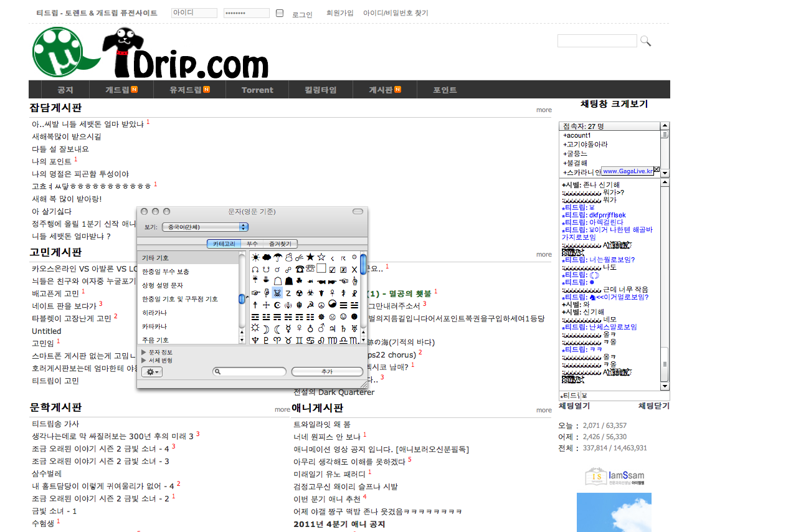Click the character palette search field
Viewport: 811px width, 532px height.
click(250, 371)
